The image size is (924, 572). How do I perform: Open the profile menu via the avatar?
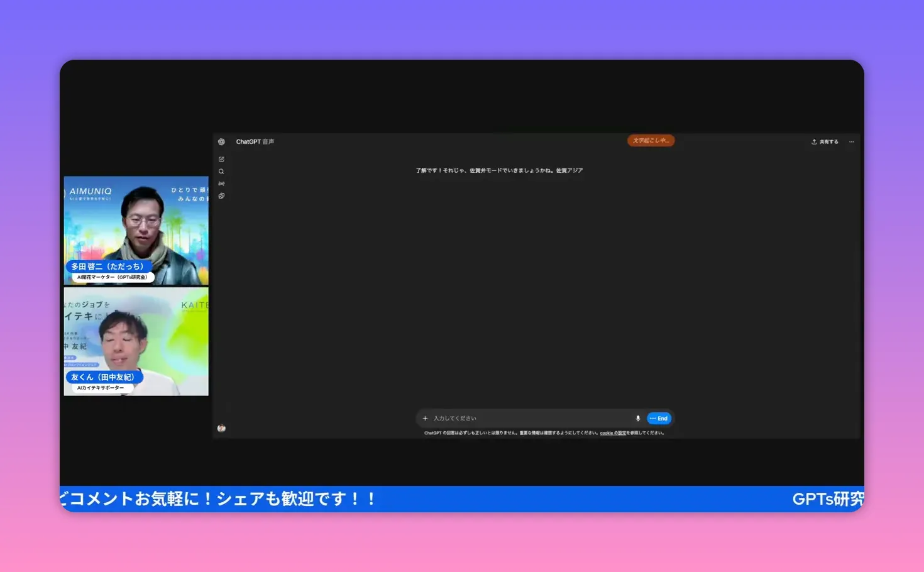[x=221, y=428]
